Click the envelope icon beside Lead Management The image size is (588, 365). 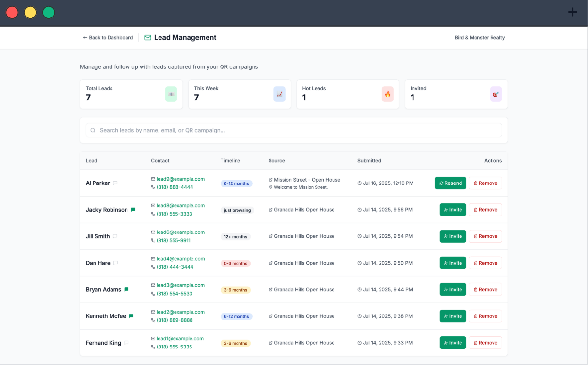(x=147, y=37)
